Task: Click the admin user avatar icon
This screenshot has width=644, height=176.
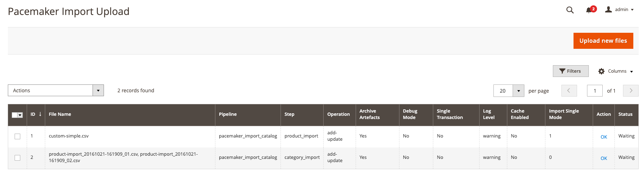Action: tap(608, 10)
